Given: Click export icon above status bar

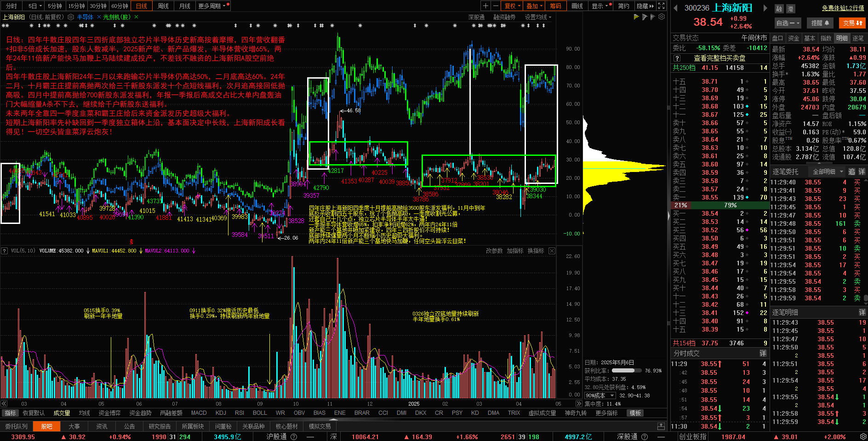Looking at the screenshot, I should tap(661, 426).
